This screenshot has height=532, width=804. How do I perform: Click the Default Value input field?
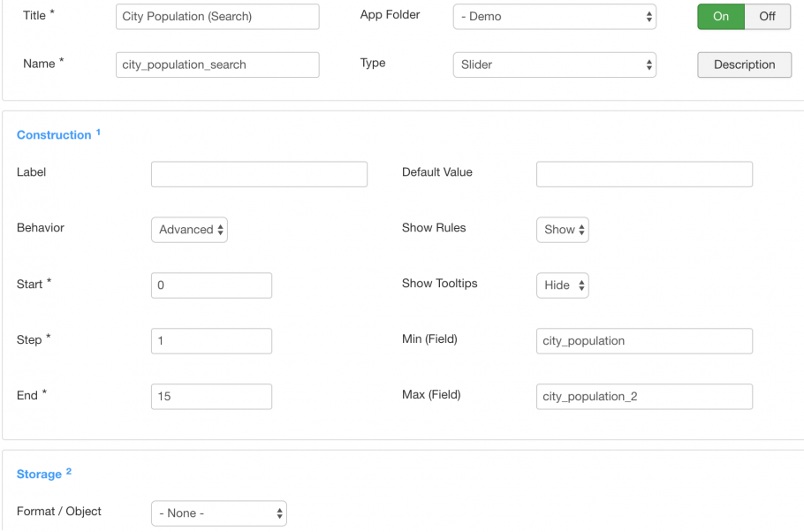coord(645,174)
